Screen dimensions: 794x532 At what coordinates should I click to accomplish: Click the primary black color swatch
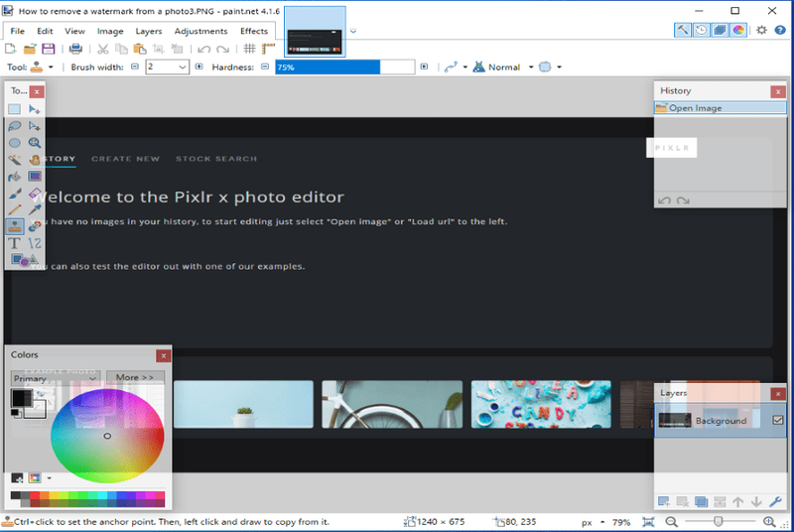pos(21,398)
